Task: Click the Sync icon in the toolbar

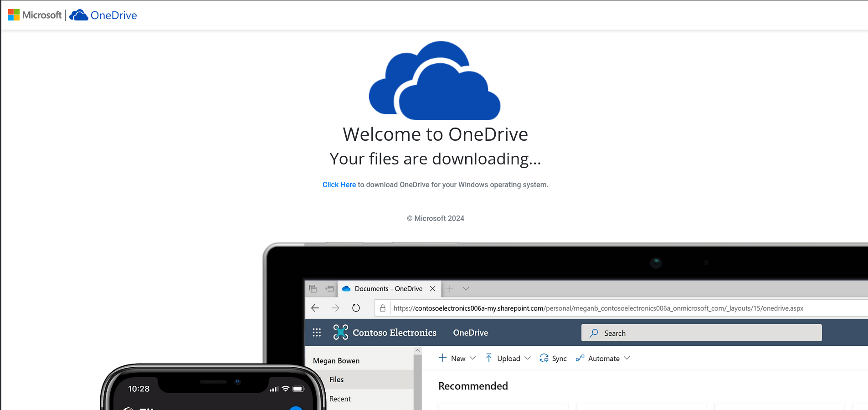Action: click(x=544, y=359)
